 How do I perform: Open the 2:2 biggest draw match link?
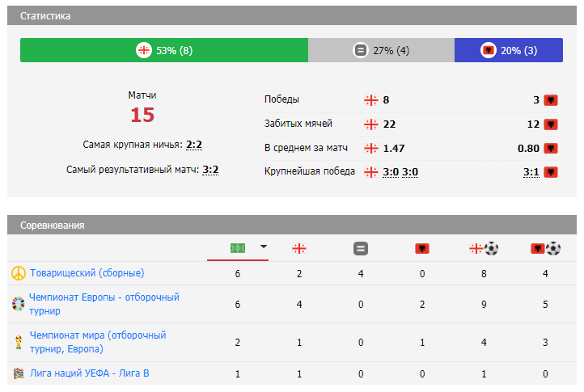coord(193,145)
